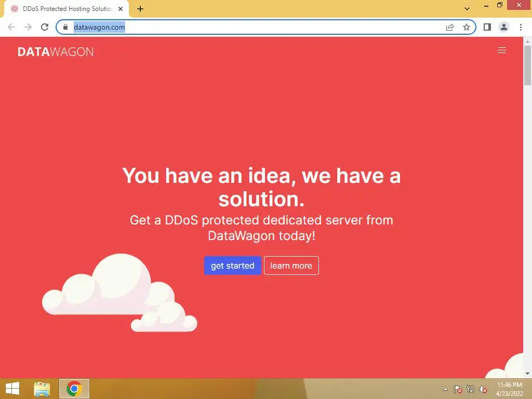This screenshot has width=532, height=399.
Task: Open Chrome profile avatar
Action: pyautogui.click(x=504, y=27)
